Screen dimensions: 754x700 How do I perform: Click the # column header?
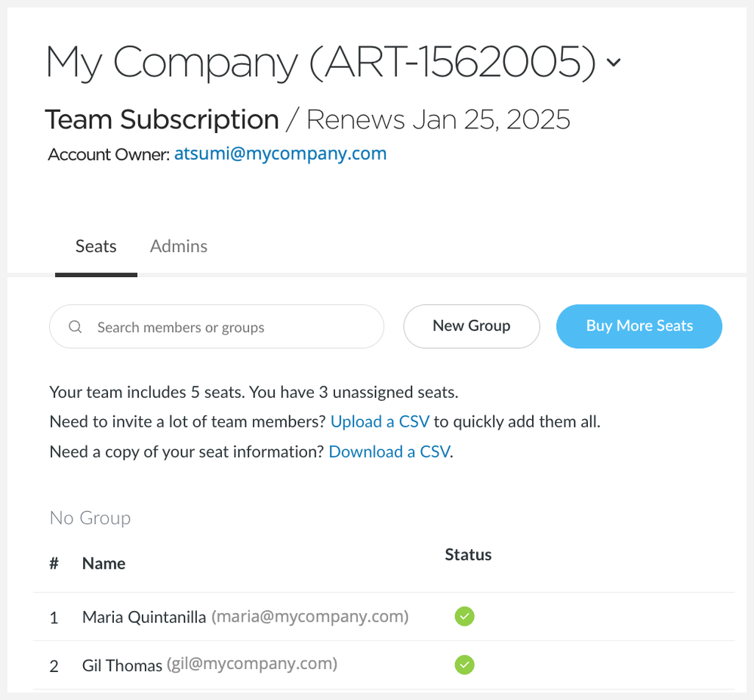(x=54, y=563)
